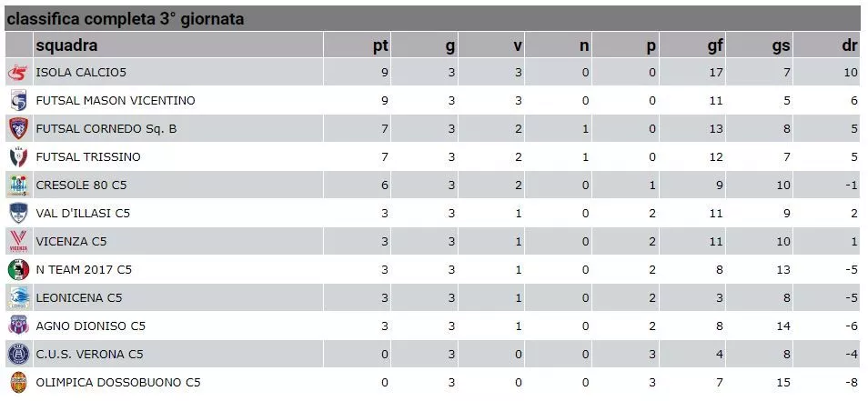Image resolution: width=868 pixels, height=401 pixels.
Task: Click the C.U.S. Verona C5 emblem
Action: [18, 354]
